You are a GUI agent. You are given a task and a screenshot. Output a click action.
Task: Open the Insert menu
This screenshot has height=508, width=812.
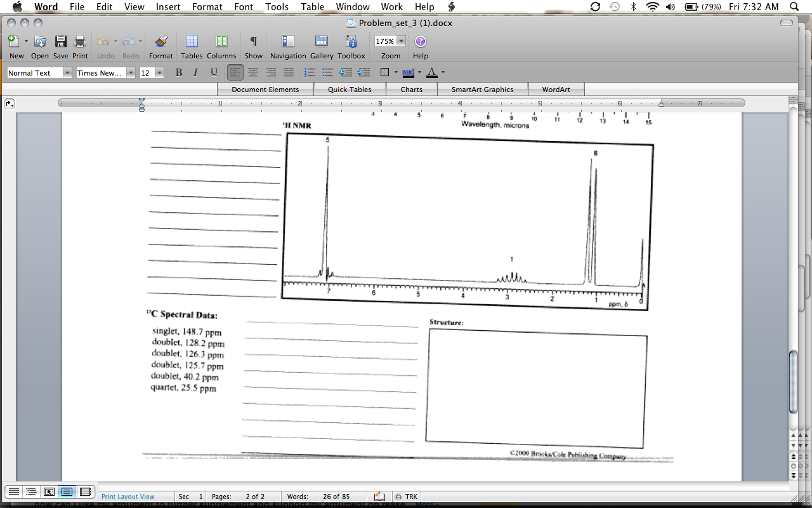click(x=168, y=7)
